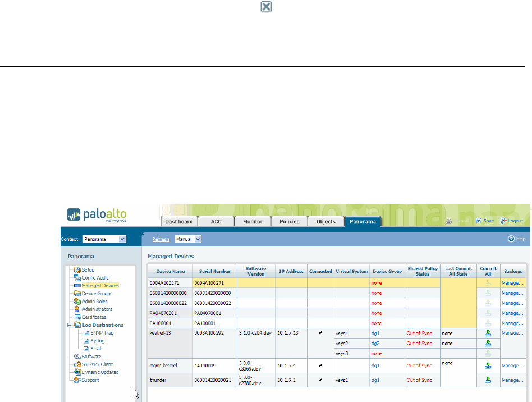Click the Commit All icon for thunder
The height and width of the screenshot is (402, 532).
(x=488, y=380)
